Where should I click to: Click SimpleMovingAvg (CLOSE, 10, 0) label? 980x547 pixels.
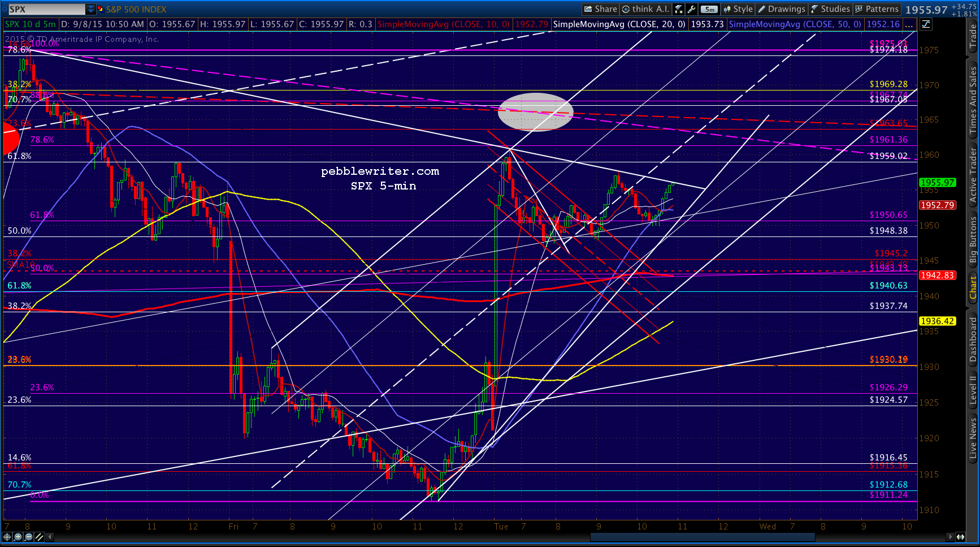point(444,24)
